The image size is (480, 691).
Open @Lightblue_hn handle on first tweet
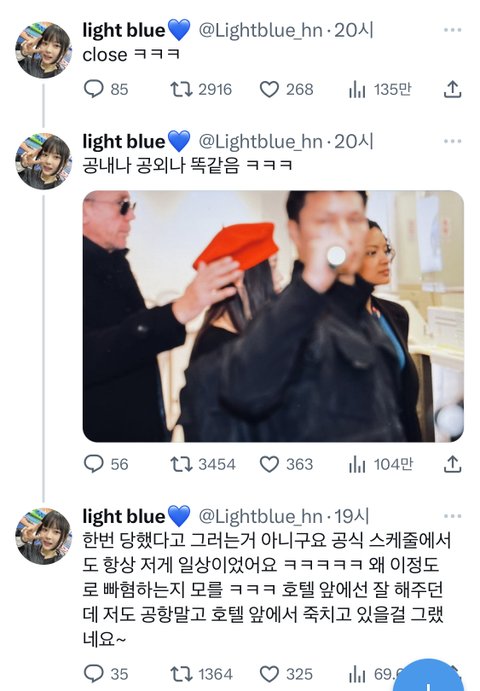pyautogui.click(x=260, y=30)
